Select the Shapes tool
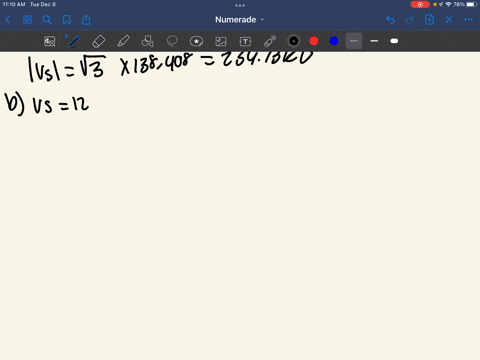Screen dimensions: 480x360 [x=147, y=41]
